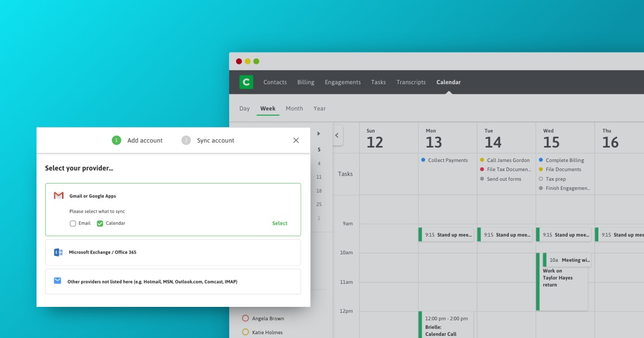
Task: Click the Gmail envelope icon
Action: point(58,196)
